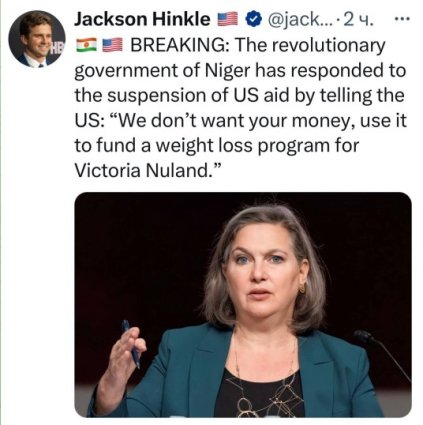This screenshot has height=425, width=423.
Task: Click the pen held in the attached photo
Action: pos(131,344)
